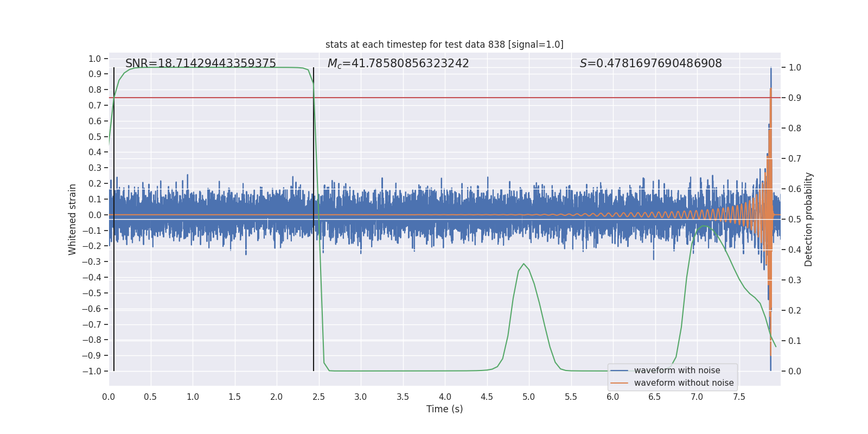Click legend entry 'waveform with noise'
The width and height of the screenshot is (868, 434).
pyautogui.click(x=677, y=371)
